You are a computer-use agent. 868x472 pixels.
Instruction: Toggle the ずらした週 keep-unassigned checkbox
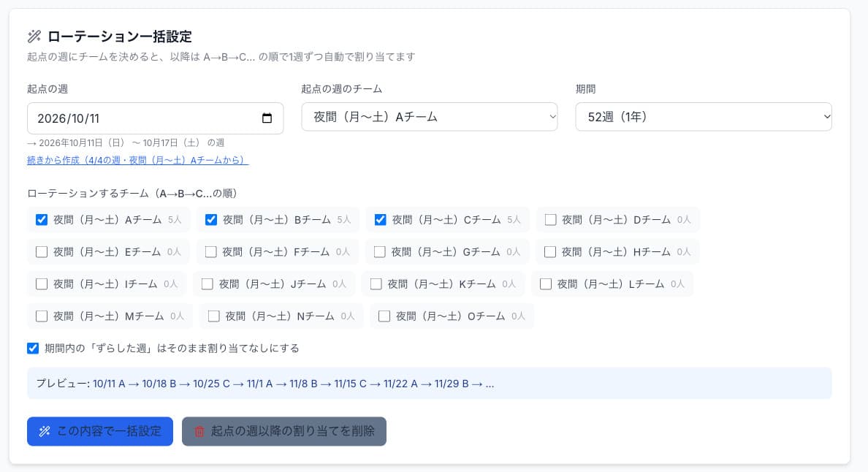(33, 348)
